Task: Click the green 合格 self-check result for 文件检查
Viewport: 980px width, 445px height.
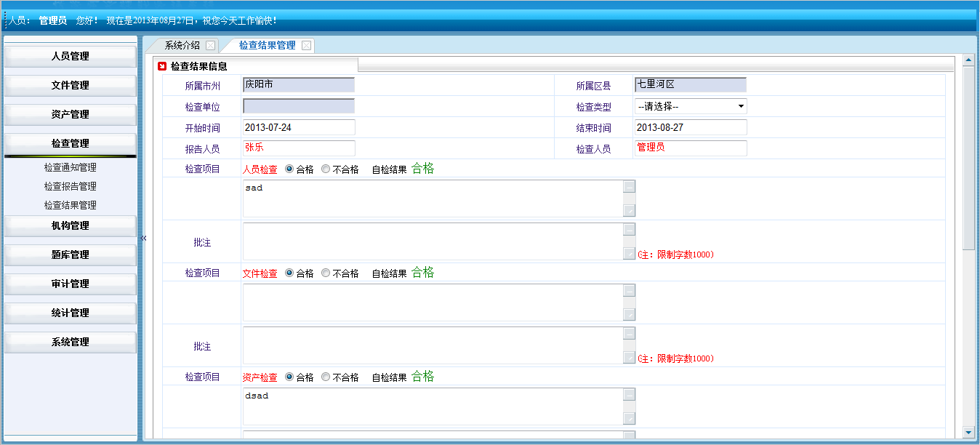Action: [422, 273]
